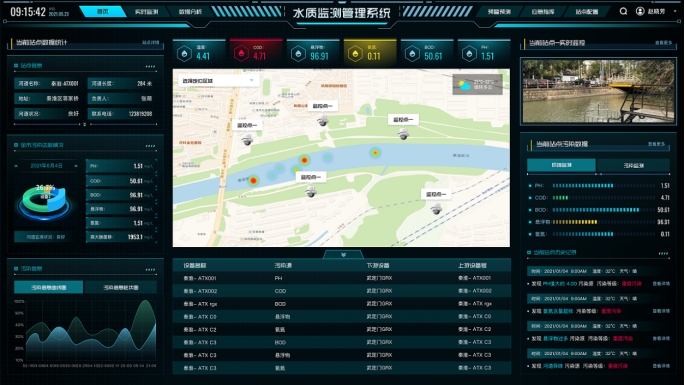
Task: Open the user profile avatar icon
Action: (x=640, y=11)
